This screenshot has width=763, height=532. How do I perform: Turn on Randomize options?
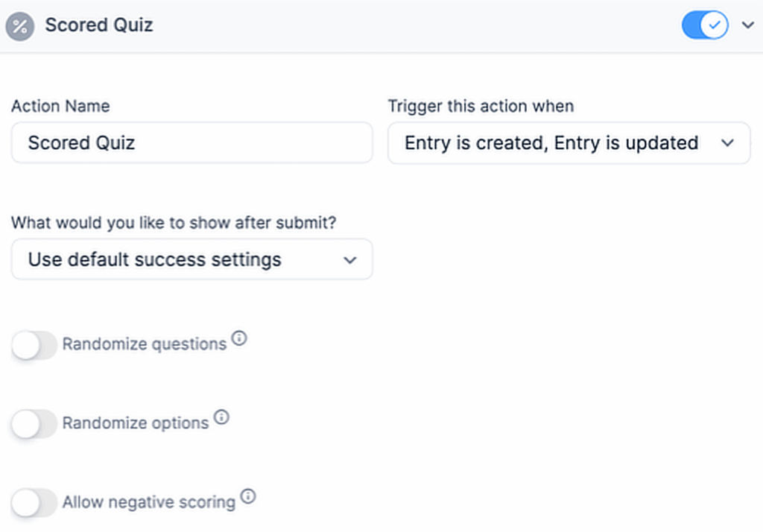click(x=34, y=425)
